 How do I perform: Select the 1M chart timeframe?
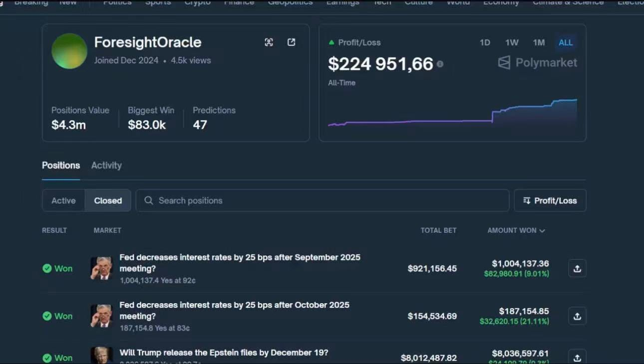[x=539, y=43]
